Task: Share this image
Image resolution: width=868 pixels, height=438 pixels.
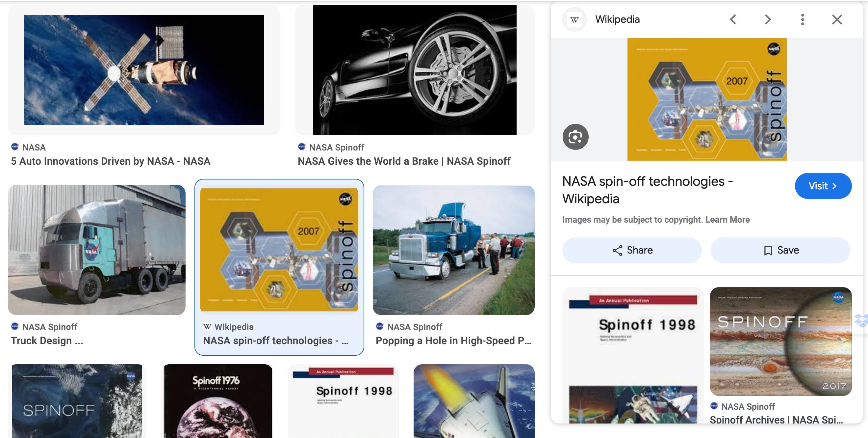Action: 632,250
